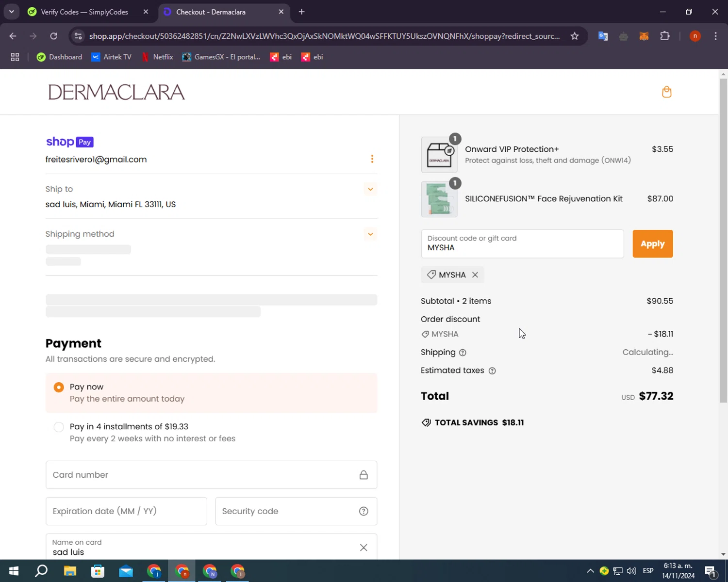Focus the Card number field
728x582 pixels.
tap(211, 475)
